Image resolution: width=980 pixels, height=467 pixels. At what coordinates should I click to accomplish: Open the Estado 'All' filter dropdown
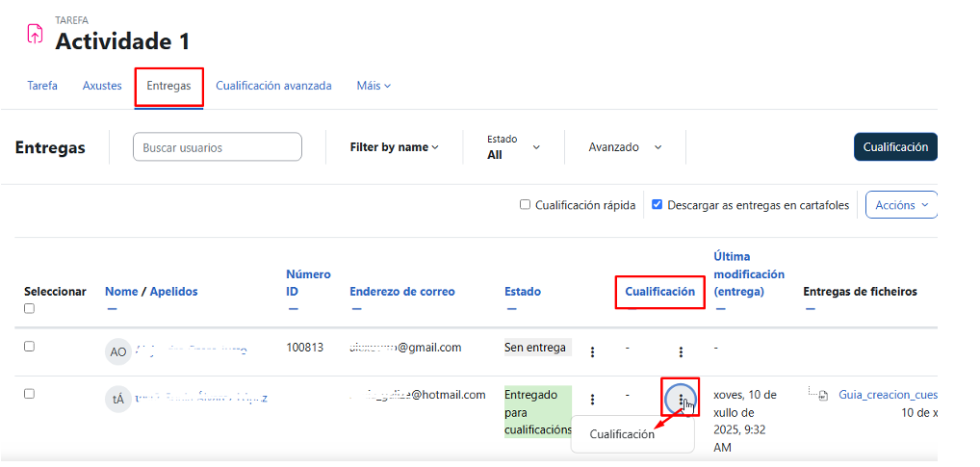click(x=513, y=147)
